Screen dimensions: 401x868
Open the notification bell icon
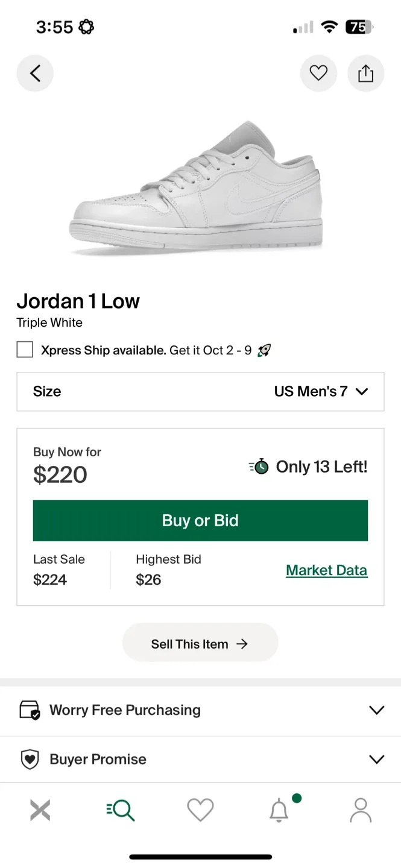(x=280, y=811)
